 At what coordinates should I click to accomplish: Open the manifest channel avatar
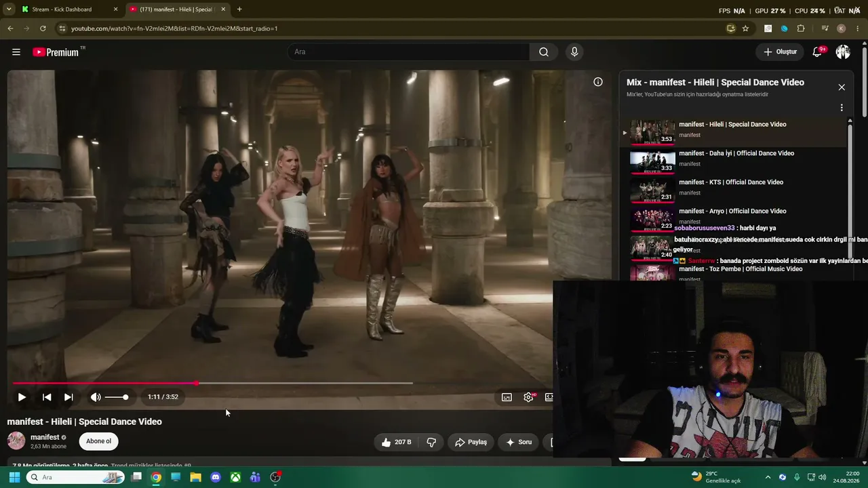(x=16, y=441)
